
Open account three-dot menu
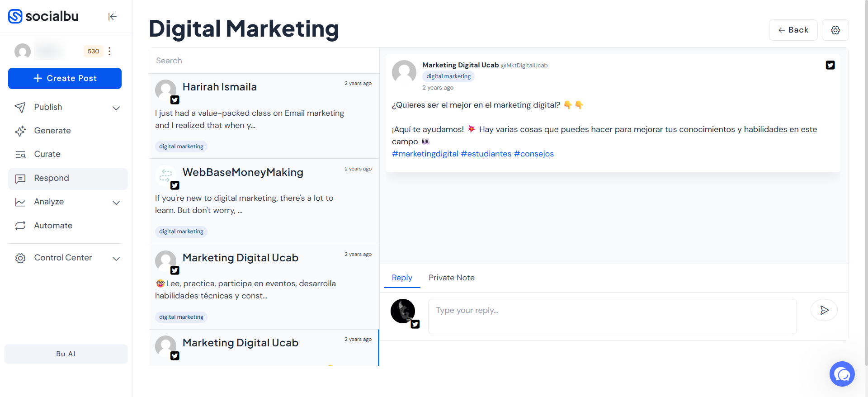(x=109, y=51)
